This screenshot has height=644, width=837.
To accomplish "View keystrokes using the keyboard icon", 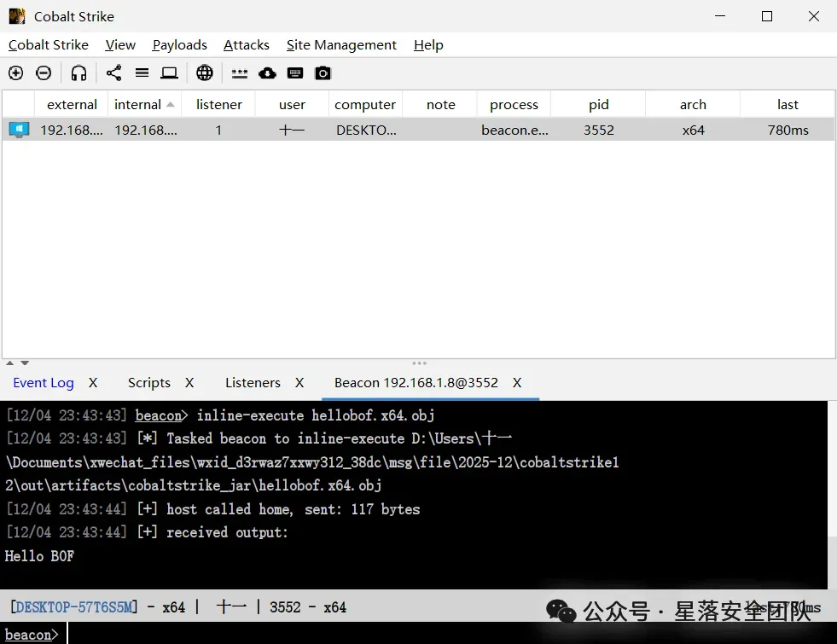I will coord(295,73).
